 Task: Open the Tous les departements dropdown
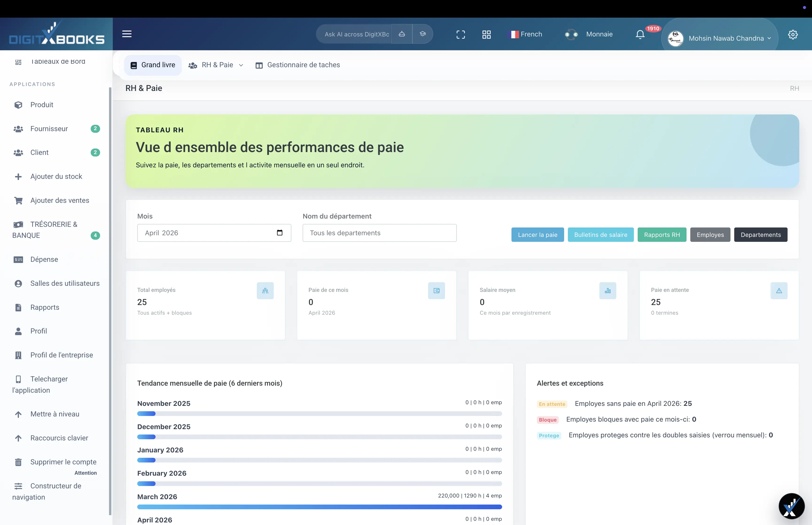coord(379,233)
